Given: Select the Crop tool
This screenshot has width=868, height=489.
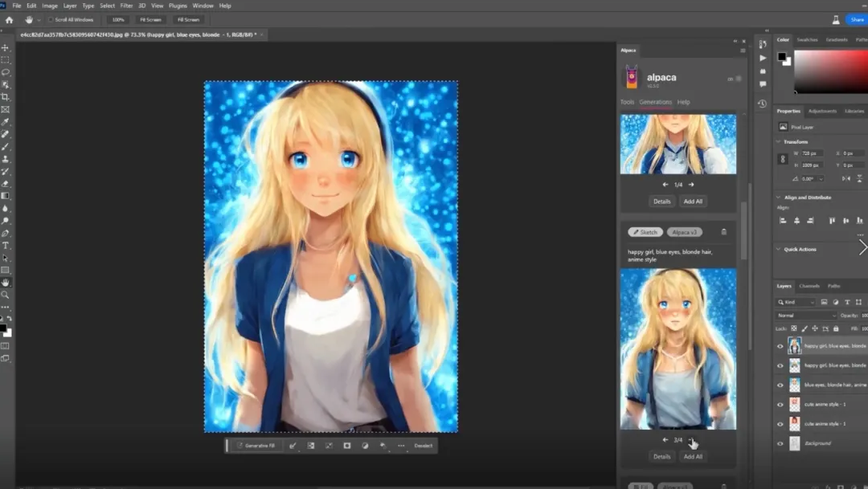Looking at the screenshot, I should (6, 97).
